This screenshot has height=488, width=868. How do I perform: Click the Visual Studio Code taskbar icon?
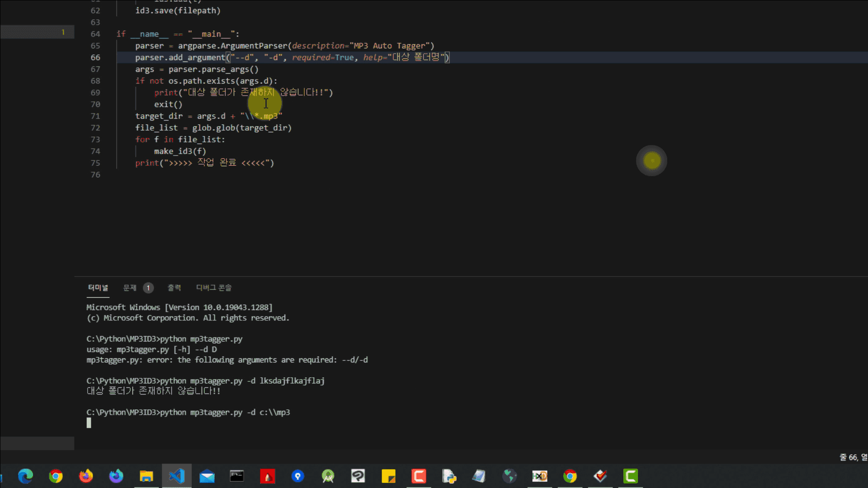[177, 476]
